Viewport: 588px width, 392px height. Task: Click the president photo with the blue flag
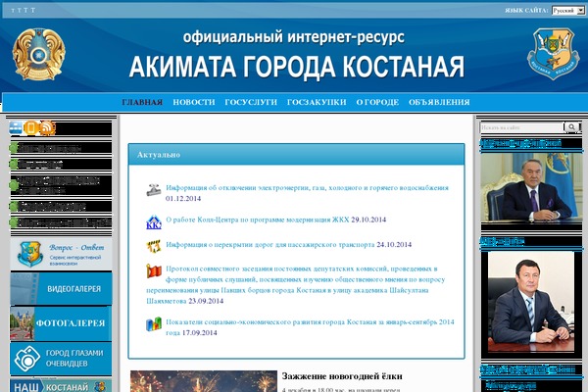coord(532,187)
